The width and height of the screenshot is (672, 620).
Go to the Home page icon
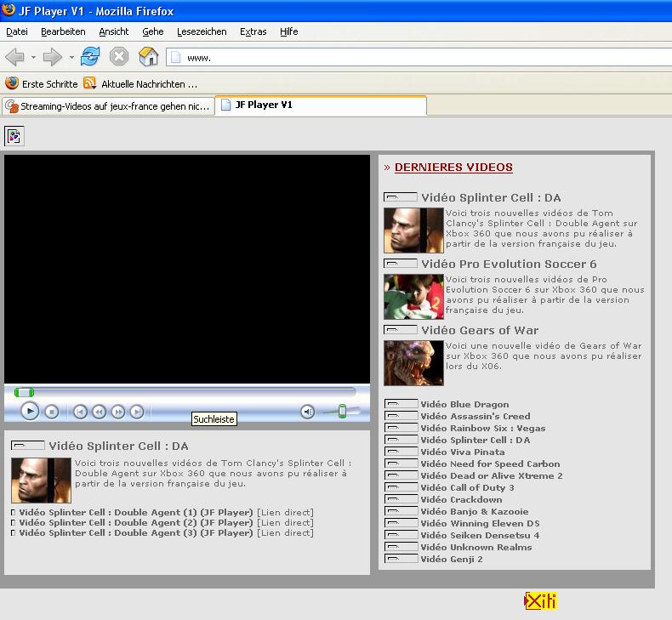point(148,57)
